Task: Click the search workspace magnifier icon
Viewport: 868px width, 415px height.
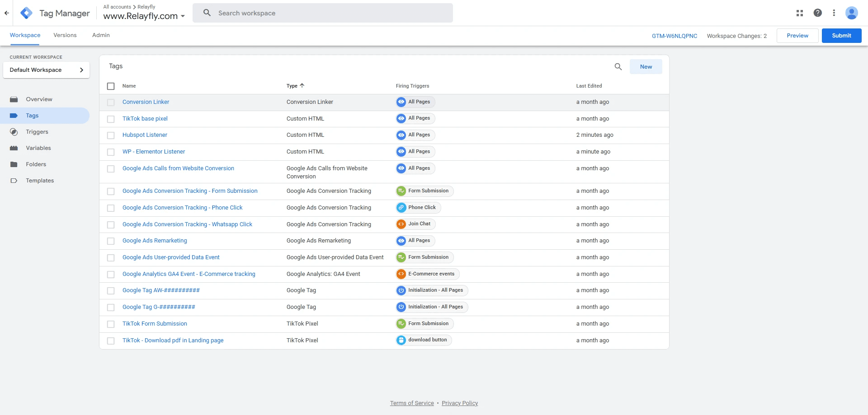Action: coord(207,13)
